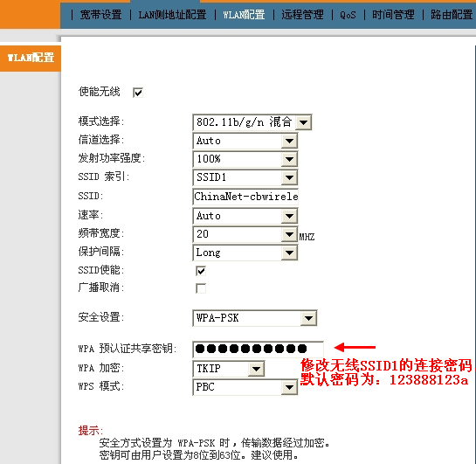Click the hint line starting 安全方式设置为 WPA-PSK

(x=214, y=443)
